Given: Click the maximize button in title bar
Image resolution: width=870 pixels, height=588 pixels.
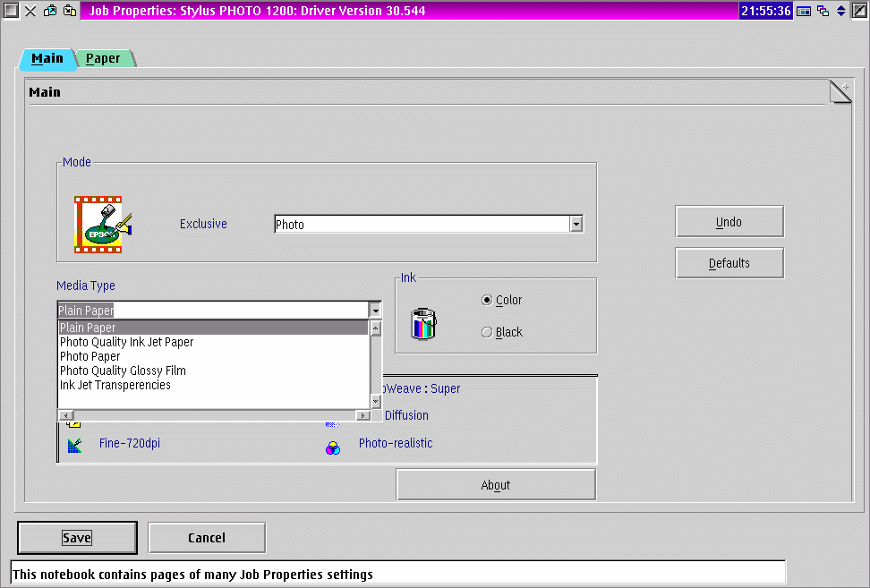Looking at the screenshot, I should (859, 11).
